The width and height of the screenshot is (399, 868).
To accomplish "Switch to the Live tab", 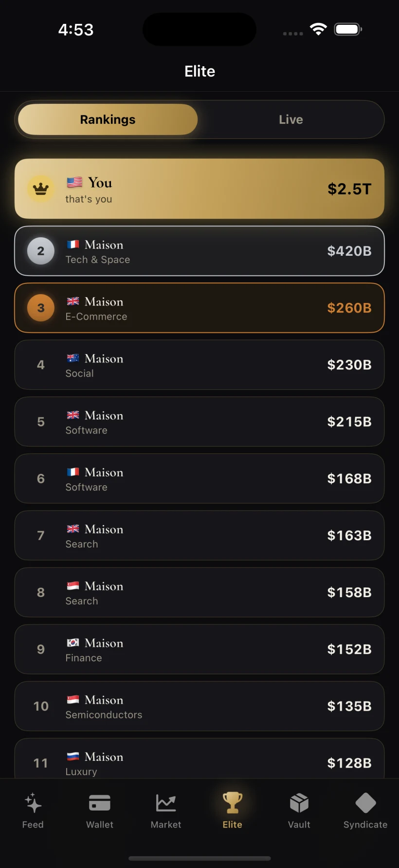I will coord(291,119).
